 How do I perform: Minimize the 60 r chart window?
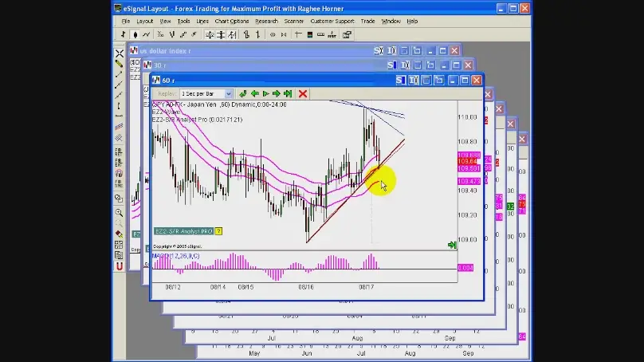[452, 80]
